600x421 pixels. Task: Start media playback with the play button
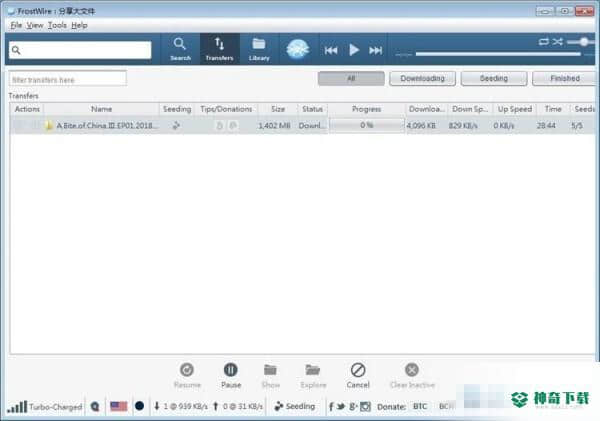[x=354, y=50]
